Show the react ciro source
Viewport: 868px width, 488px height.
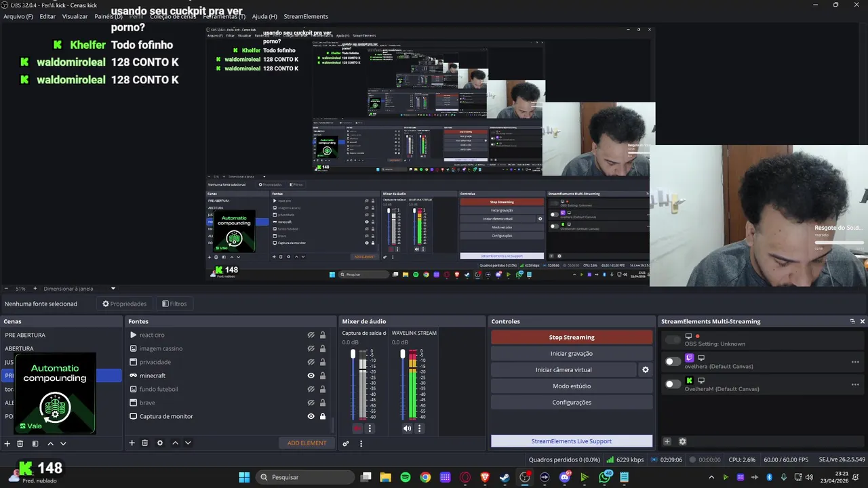point(311,335)
